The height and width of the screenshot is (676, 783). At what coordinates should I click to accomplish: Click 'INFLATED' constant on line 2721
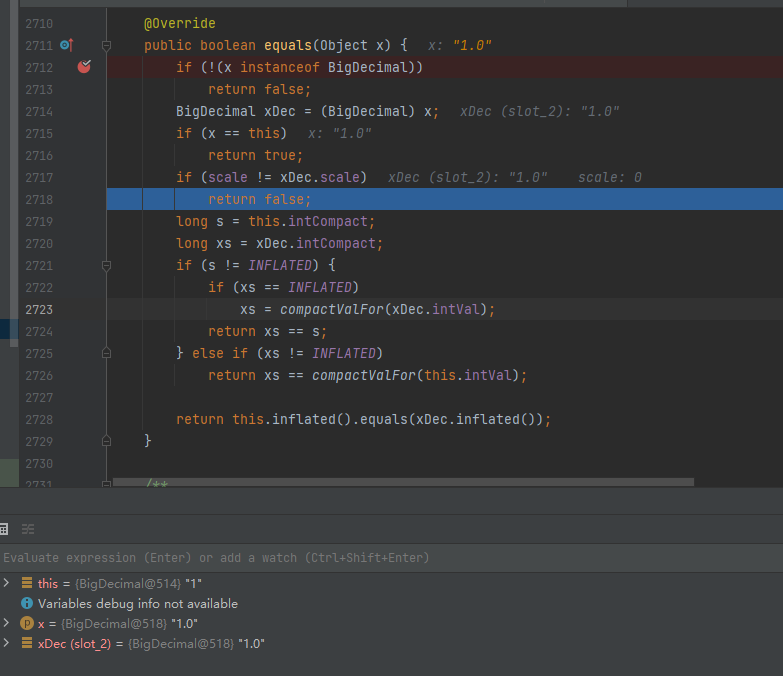[x=280, y=265]
